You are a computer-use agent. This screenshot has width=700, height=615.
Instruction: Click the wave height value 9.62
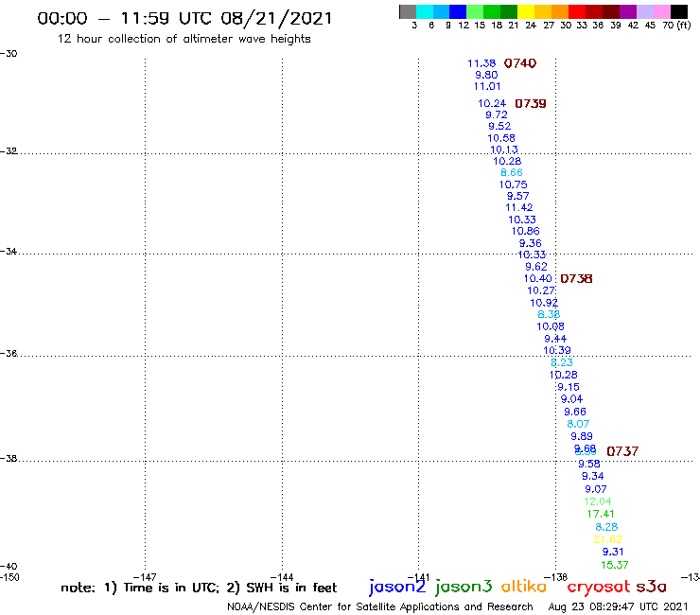536,267
